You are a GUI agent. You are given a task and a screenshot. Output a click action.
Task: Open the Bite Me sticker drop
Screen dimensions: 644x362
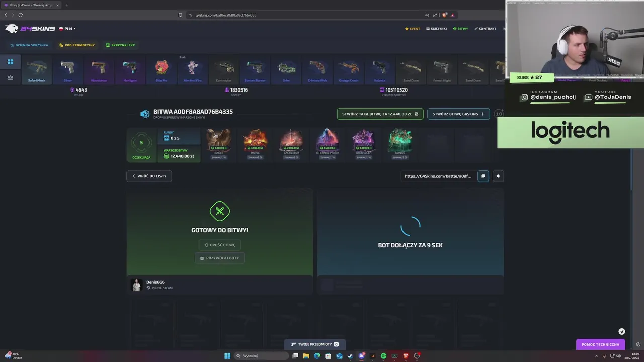162,70
